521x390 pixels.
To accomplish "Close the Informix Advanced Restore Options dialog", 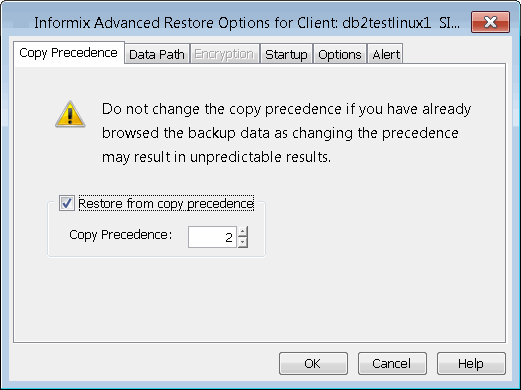I will (x=490, y=22).
